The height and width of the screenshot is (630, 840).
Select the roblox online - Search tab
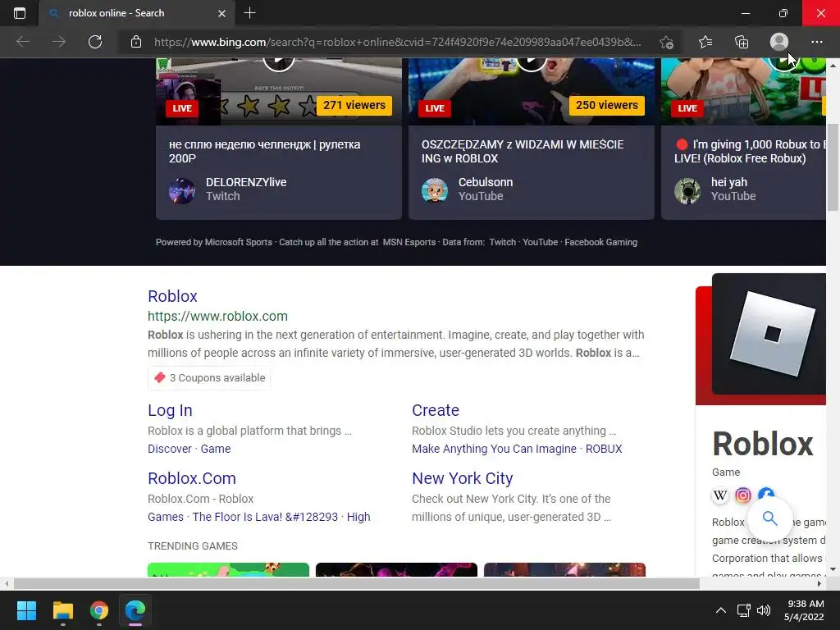point(136,13)
